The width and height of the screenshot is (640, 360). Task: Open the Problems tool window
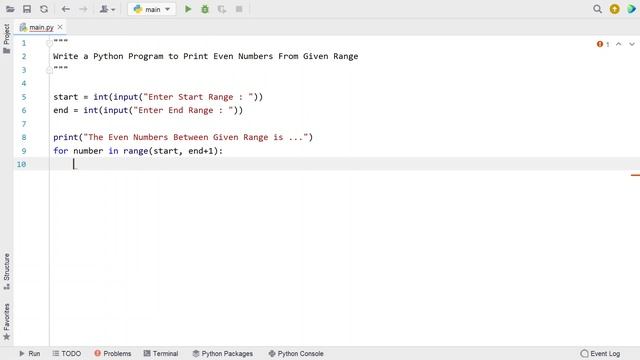point(113,353)
